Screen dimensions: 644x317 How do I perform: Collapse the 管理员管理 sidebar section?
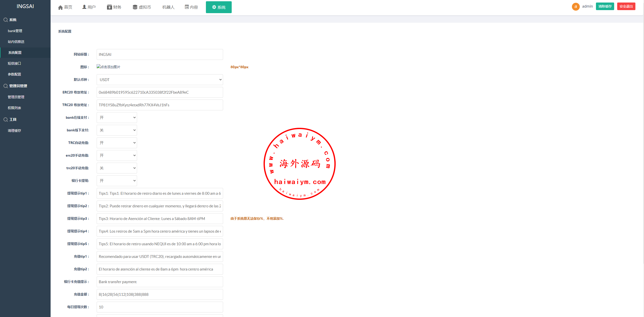(x=18, y=86)
